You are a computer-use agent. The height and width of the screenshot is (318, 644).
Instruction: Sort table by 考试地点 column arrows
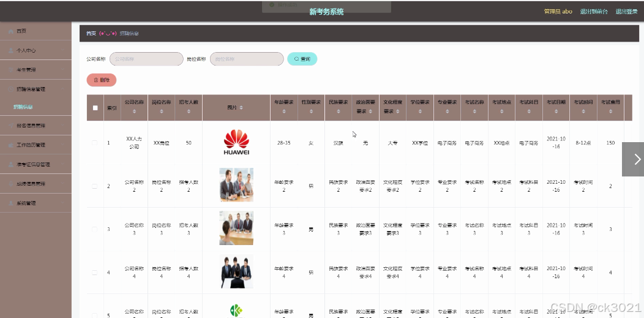click(501, 112)
